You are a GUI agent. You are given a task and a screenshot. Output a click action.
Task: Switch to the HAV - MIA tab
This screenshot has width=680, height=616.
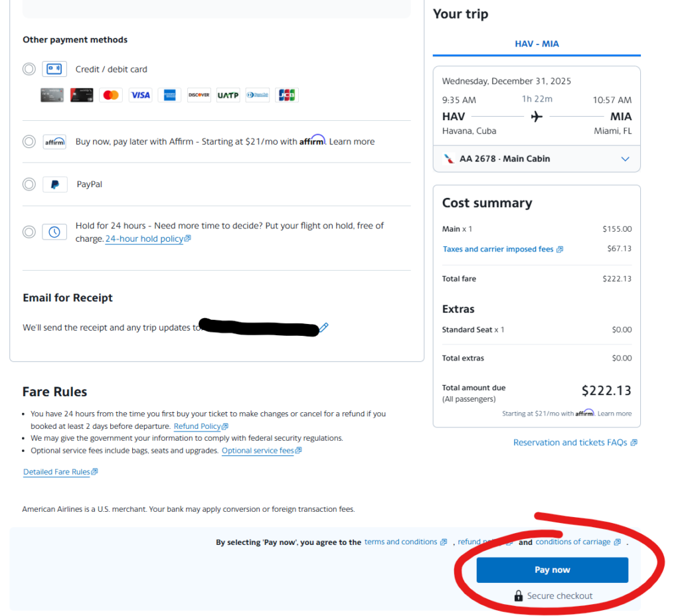coord(537,44)
